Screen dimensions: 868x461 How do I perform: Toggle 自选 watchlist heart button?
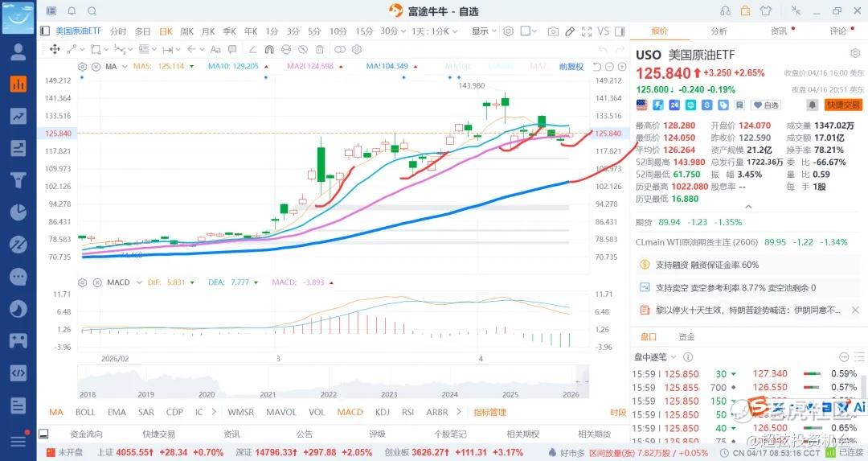766,105
